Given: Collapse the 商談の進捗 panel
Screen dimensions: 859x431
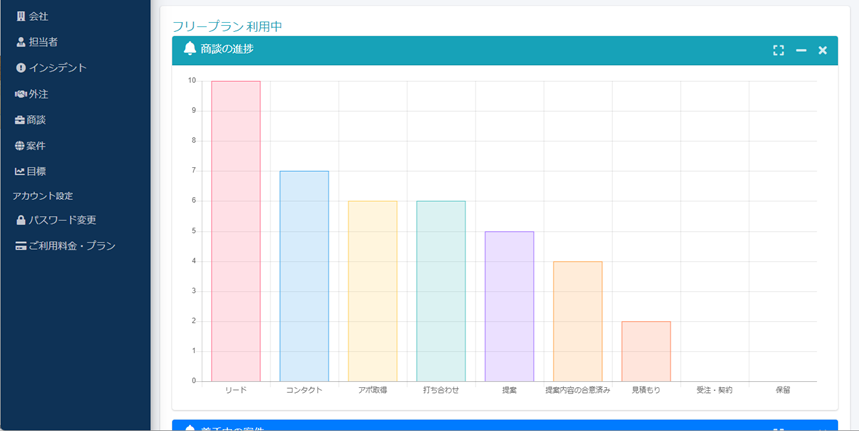Looking at the screenshot, I should tap(801, 50).
